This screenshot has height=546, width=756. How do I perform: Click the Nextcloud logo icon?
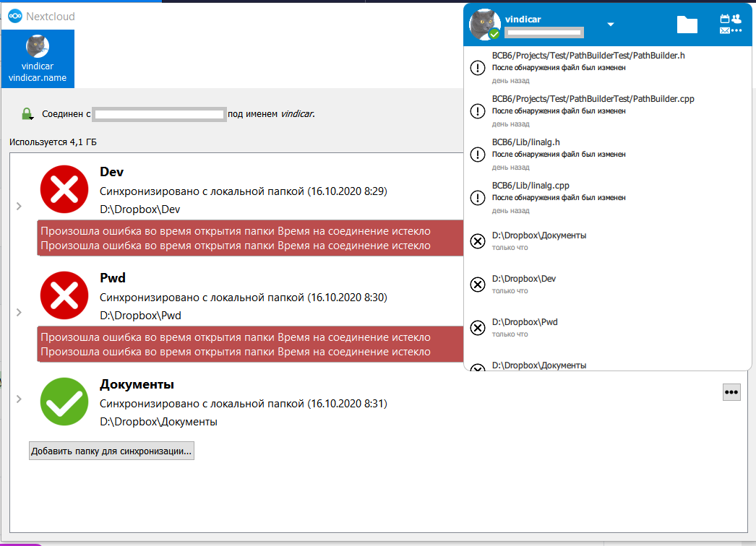pyautogui.click(x=15, y=17)
